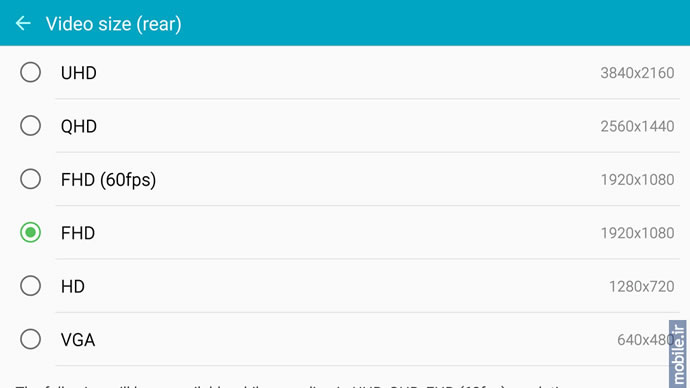This screenshot has width=690, height=388.
Task: Select the VGA radio button
Action: [30, 339]
